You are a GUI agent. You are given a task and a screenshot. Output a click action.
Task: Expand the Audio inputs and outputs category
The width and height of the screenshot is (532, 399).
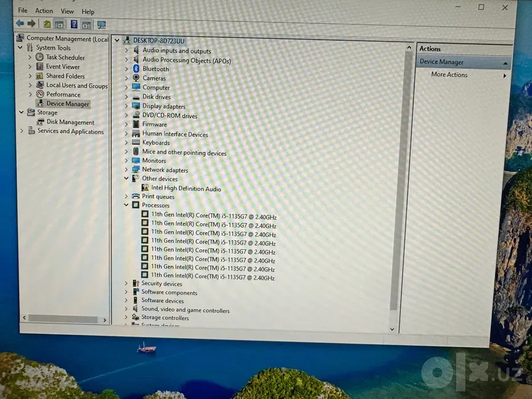click(127, 50)
